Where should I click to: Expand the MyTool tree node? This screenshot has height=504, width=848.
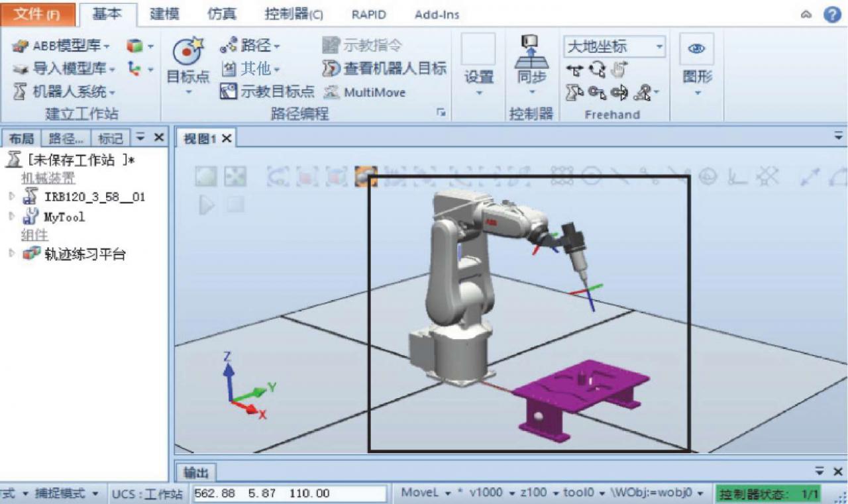click(11, 216)
